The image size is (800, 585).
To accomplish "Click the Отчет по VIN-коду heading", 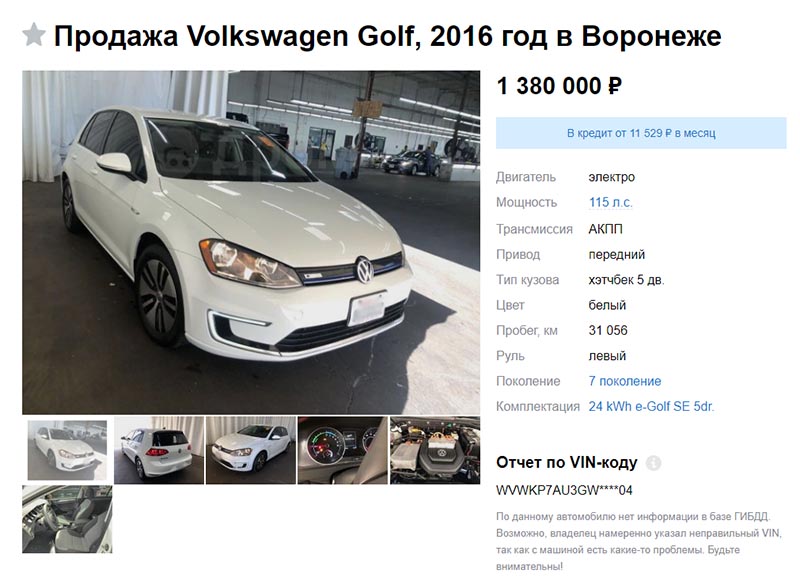I will point(567,463).
